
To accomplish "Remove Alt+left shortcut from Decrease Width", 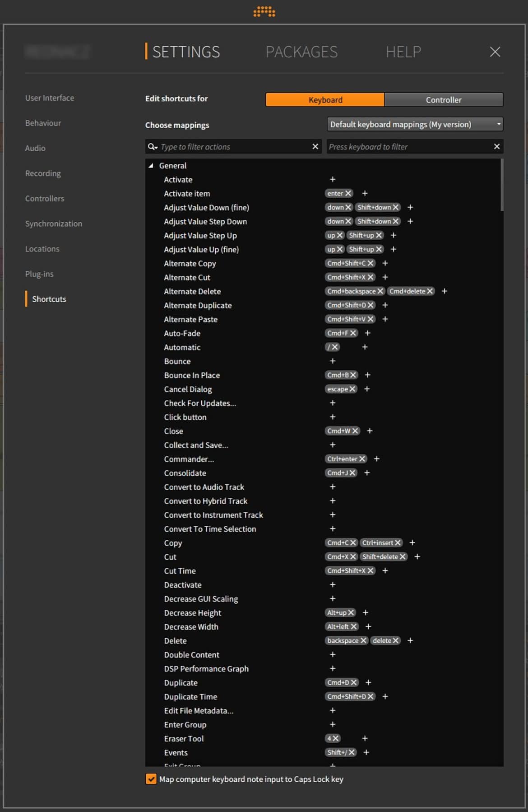I will pos(353,627).
